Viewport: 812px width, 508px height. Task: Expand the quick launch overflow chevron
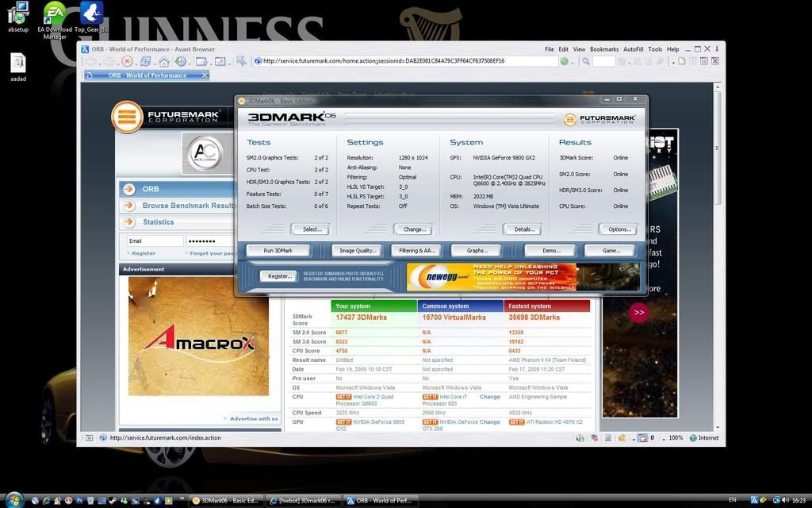point(182,500)
